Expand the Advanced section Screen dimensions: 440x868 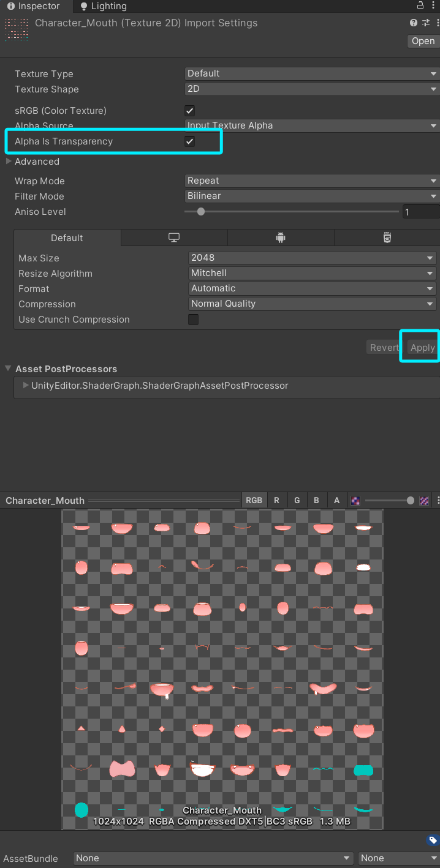(x=9, y=162)
